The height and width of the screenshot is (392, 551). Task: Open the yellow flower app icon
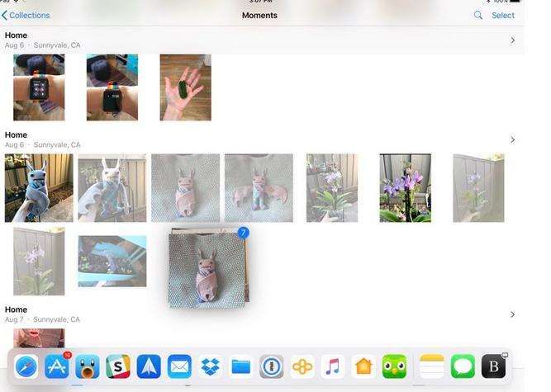click(x=302, y=366)
